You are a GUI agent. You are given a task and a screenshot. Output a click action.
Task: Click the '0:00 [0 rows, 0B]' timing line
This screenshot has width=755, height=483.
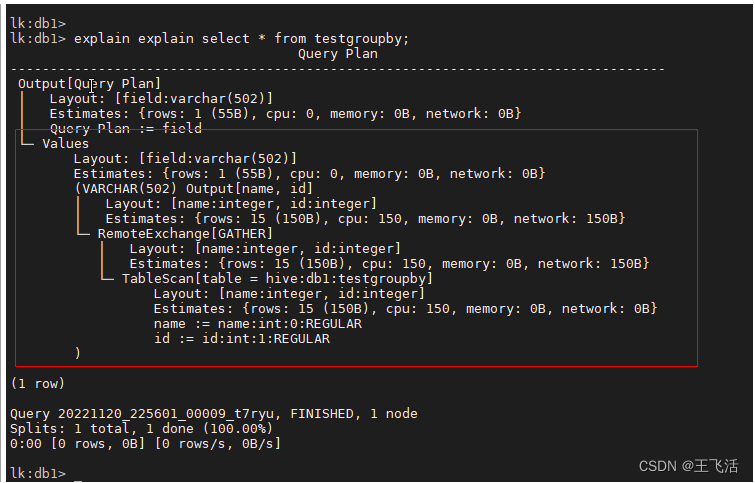tap(145, 443)
